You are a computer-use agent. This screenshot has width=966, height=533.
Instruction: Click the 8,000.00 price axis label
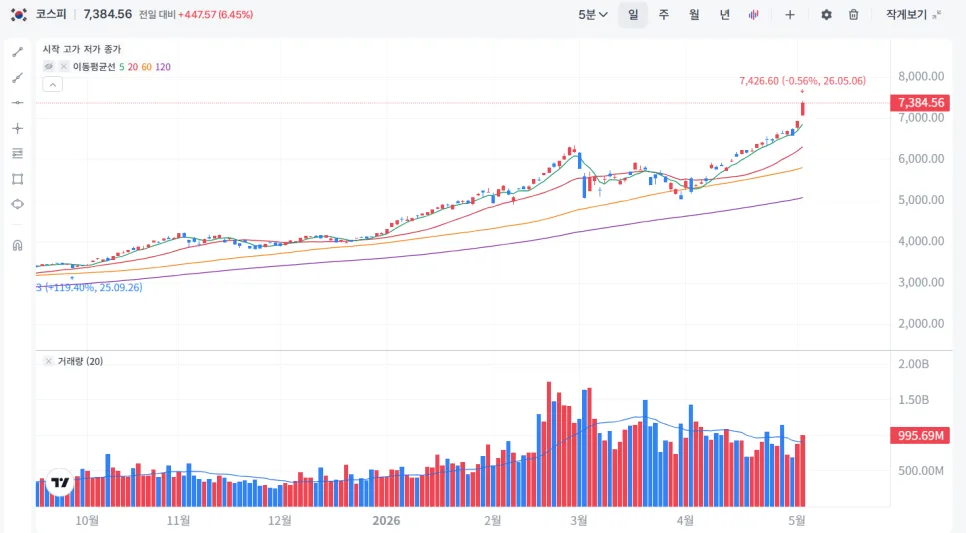point(921,76)
